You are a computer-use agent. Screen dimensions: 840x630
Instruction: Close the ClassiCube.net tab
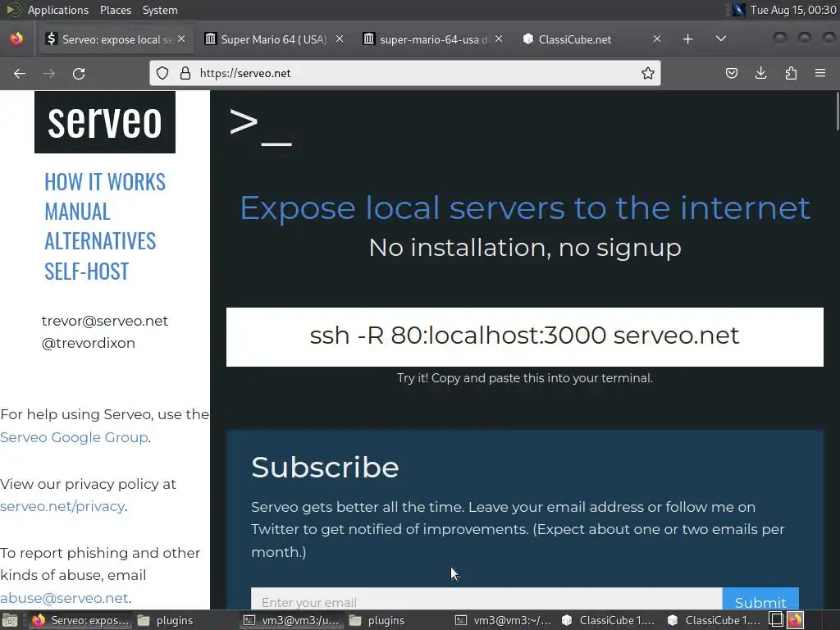[x=657, y=39]
